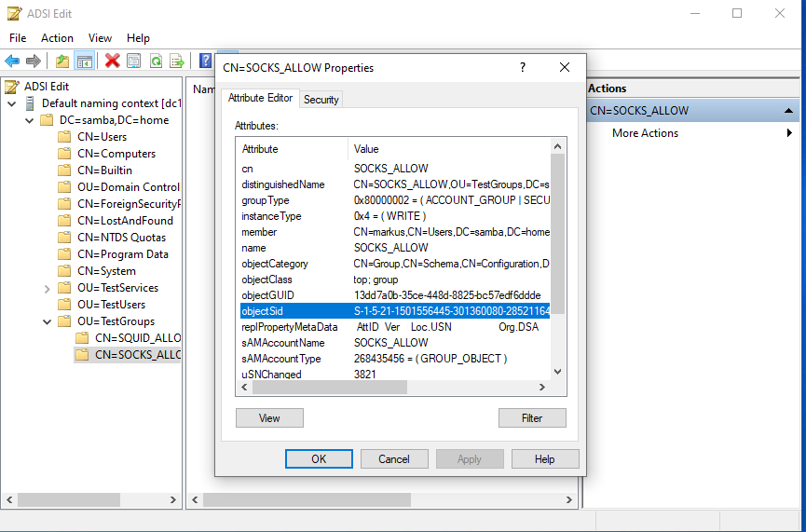Click the Filter button
This screenshot has height=532, width=806.
coord(532,418)
